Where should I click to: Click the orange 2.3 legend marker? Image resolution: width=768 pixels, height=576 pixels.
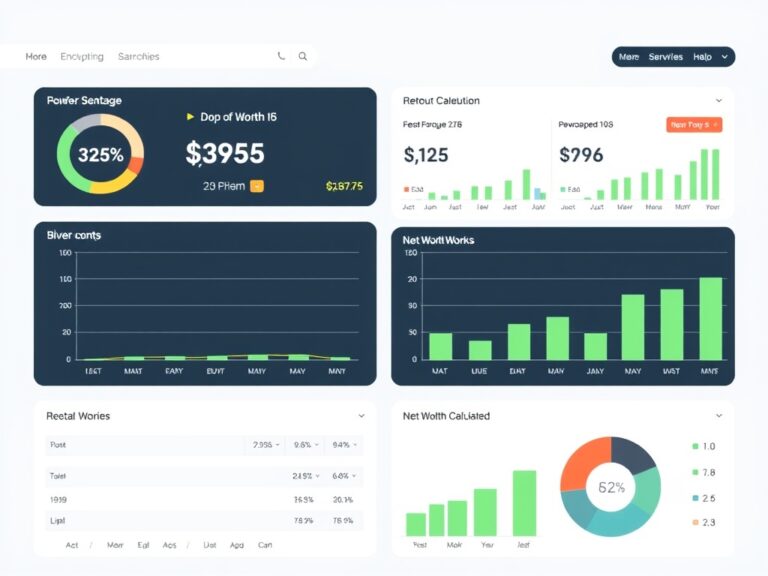click(x=695, y=522)
